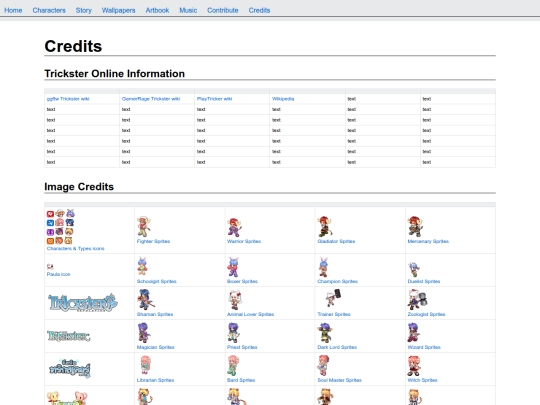Open the GamerRage Trickster wiki link
540x405 pixels.
[x=151, y=99]
